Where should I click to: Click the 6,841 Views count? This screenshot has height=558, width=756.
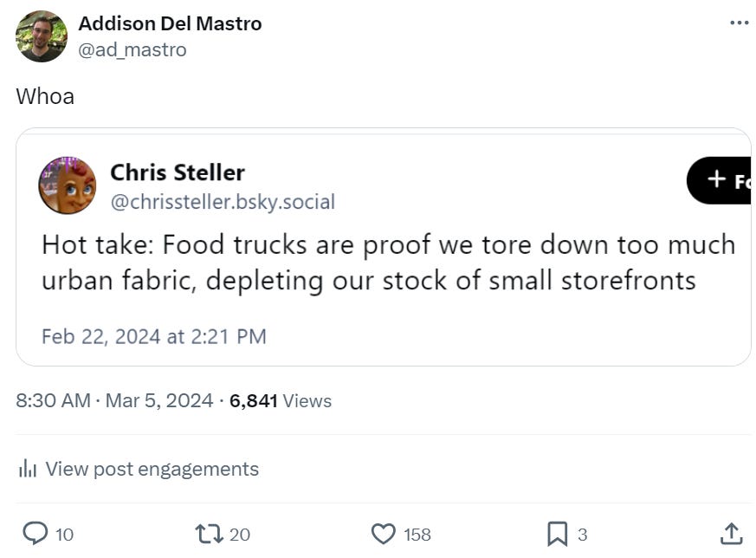coord(281,401)
